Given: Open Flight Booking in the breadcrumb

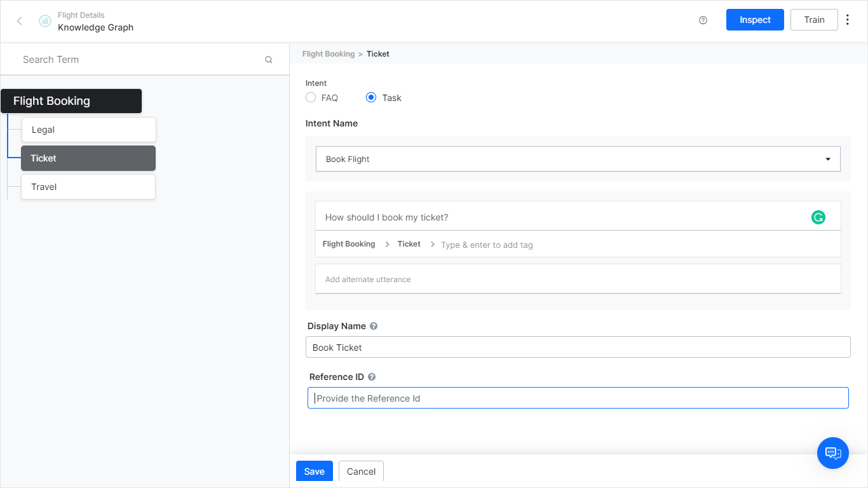Looking at the screenshot, I should [329, 54].
